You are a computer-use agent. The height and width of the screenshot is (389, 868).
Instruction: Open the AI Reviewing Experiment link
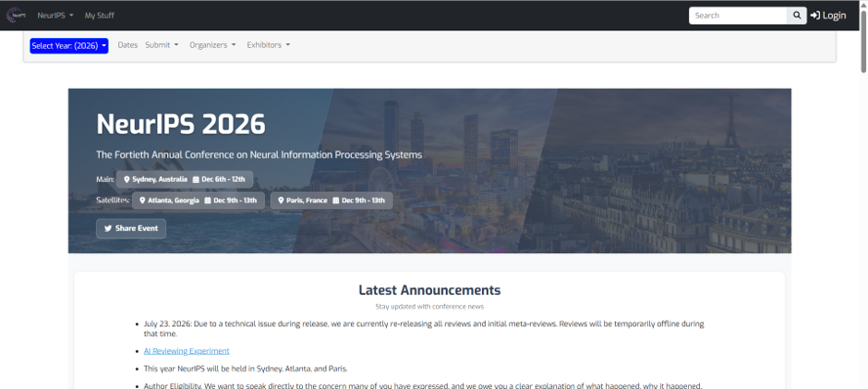point(187,351)
